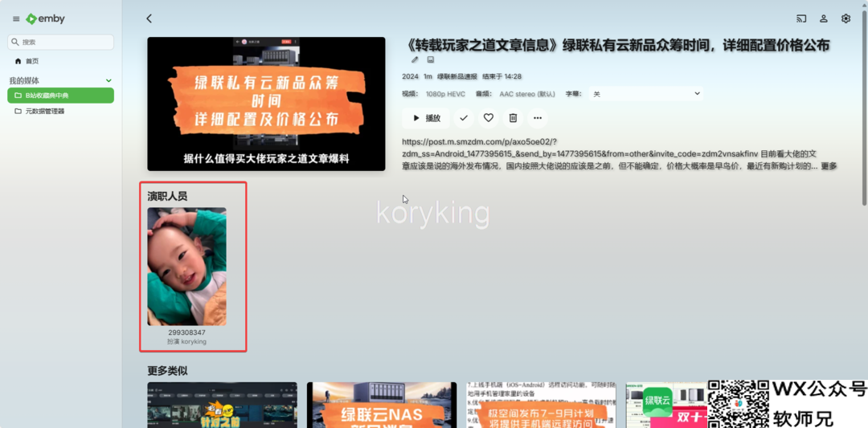The height and width of the screenshot is (428, 868).
Task: Click the video title heading
Action: (x=616, y=45)
